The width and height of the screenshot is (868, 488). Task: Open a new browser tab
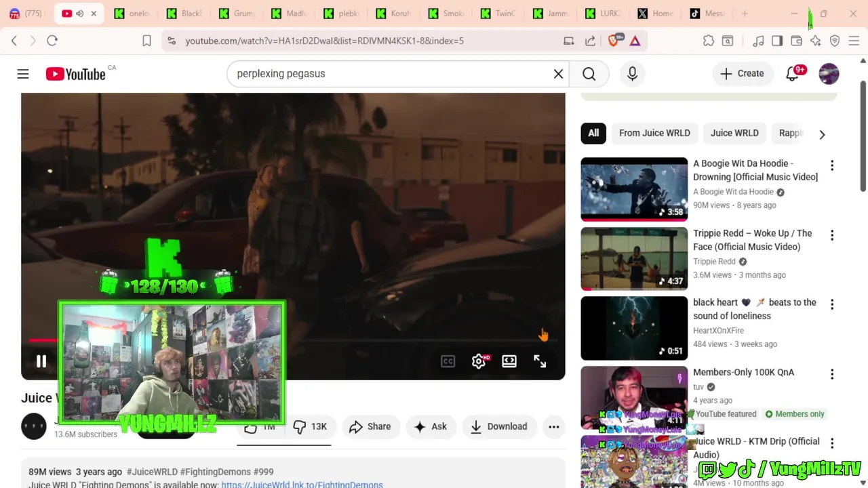point(745,14)
